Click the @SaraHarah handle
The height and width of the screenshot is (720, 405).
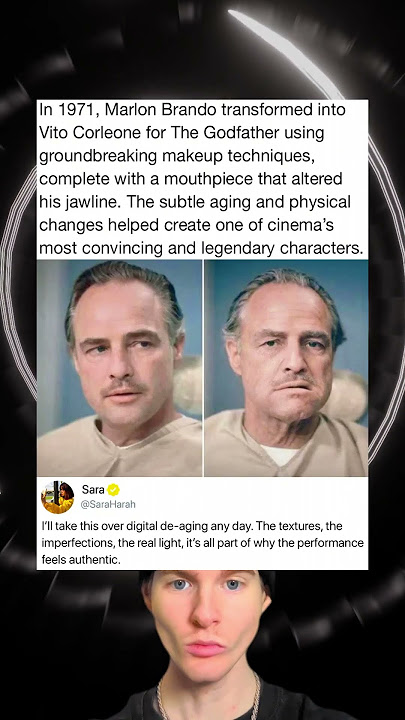pyautogui.click(x=108, y=505)
